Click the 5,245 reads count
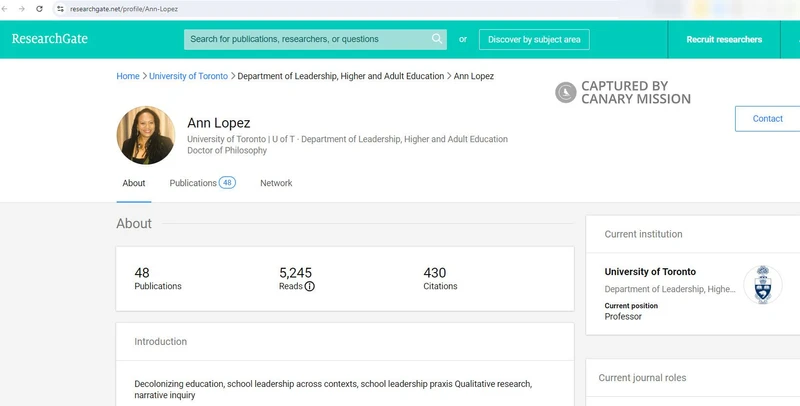 pos(295,273)
